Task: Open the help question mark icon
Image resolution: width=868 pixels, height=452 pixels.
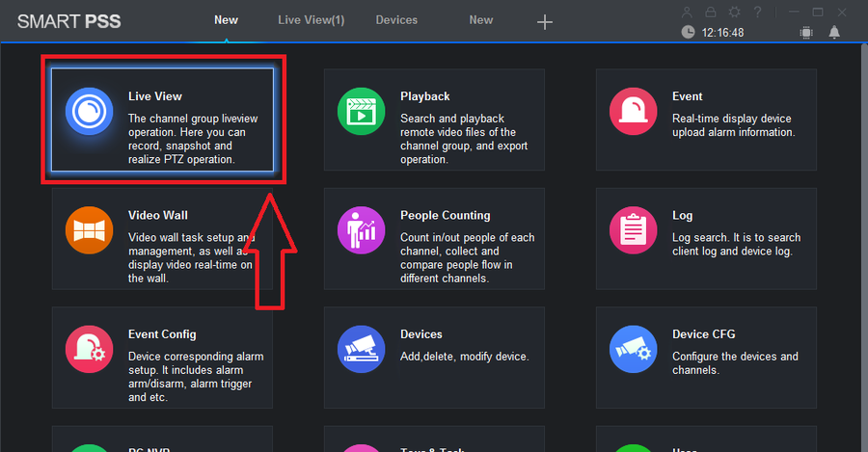Action: pyautogui.click(x=758, y=13)
